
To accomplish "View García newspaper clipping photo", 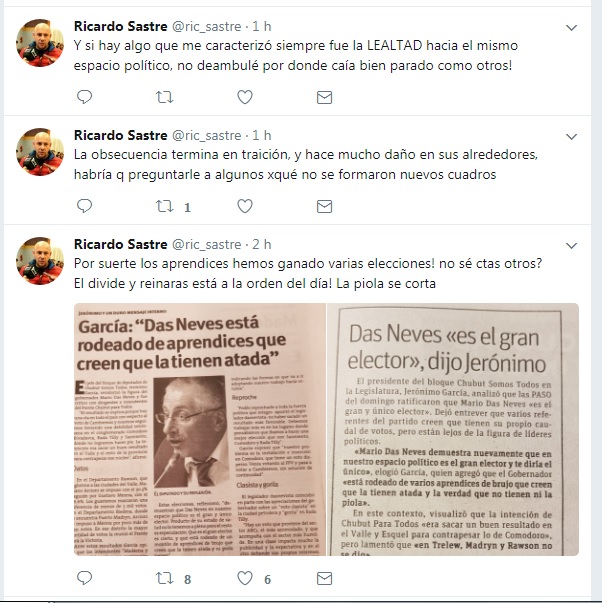I will point(200,429).
